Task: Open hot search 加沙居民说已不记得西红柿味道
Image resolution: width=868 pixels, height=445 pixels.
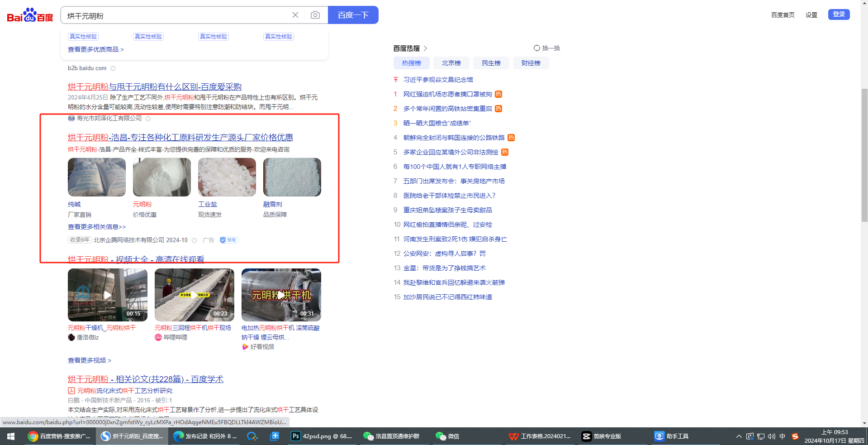Action: 448,297
